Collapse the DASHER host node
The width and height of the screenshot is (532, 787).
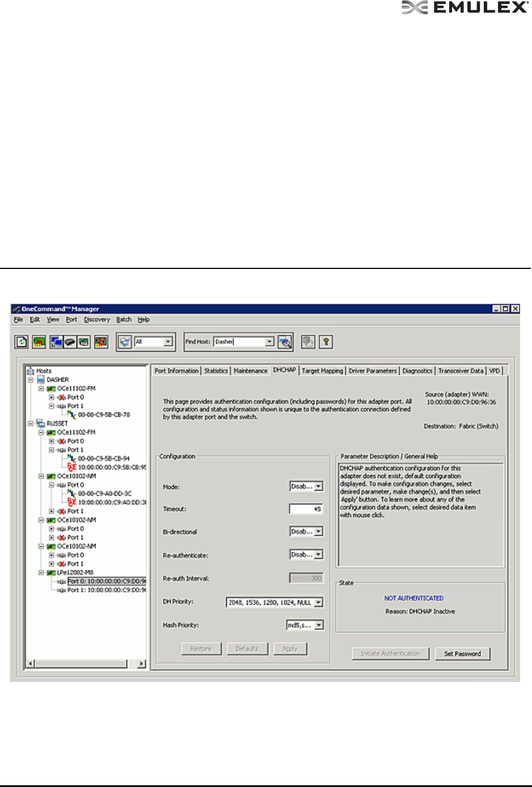(x=31, y=380)
